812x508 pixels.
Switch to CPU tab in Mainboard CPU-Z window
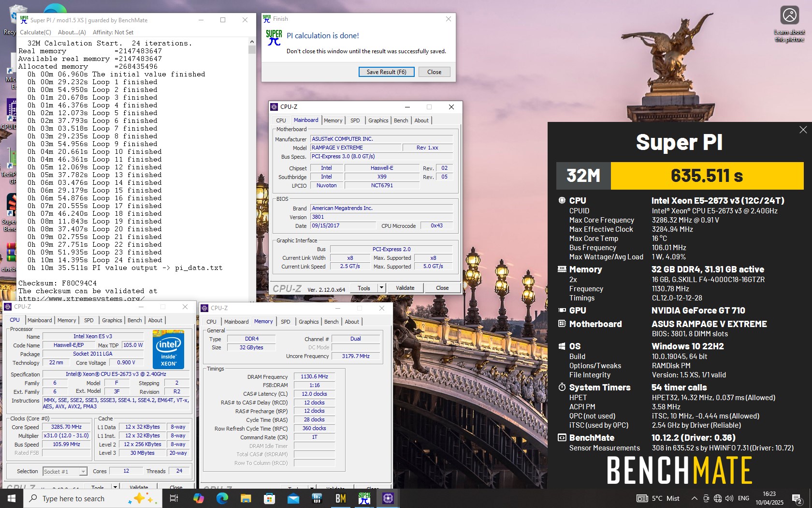pyautogui.click(x=281, y=120)
